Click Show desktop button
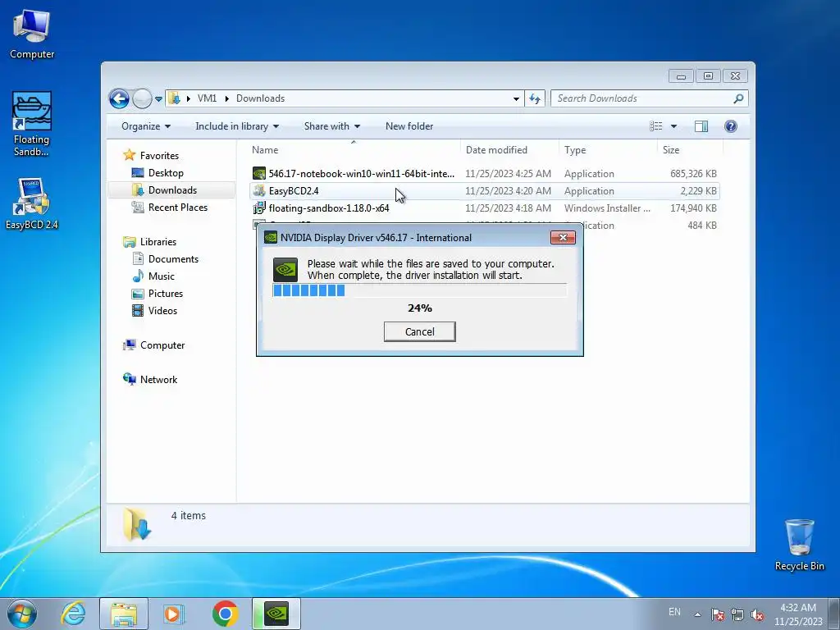Image resolution: width=840 pixels, height=630 pixels. [834, 614]
